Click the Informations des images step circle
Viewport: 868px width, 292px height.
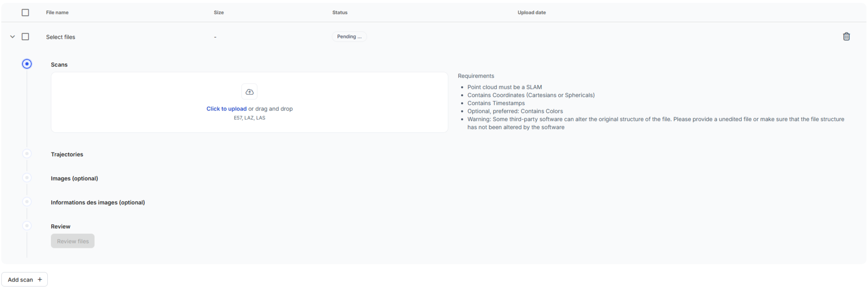pos(27,202)
